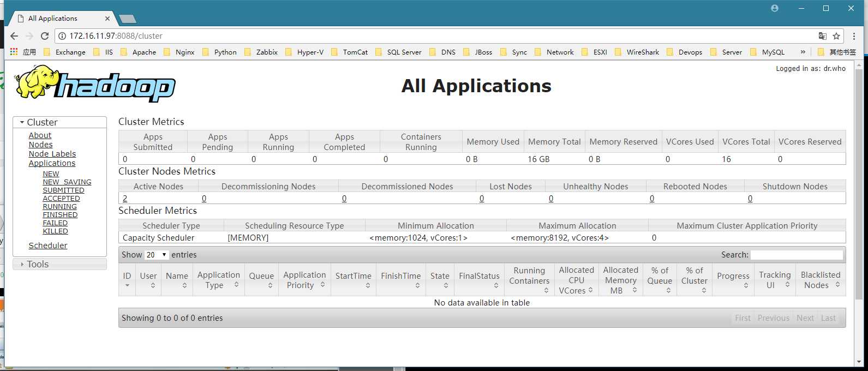
Task: Open the Nodes link in sidebar
Action: 40,145
